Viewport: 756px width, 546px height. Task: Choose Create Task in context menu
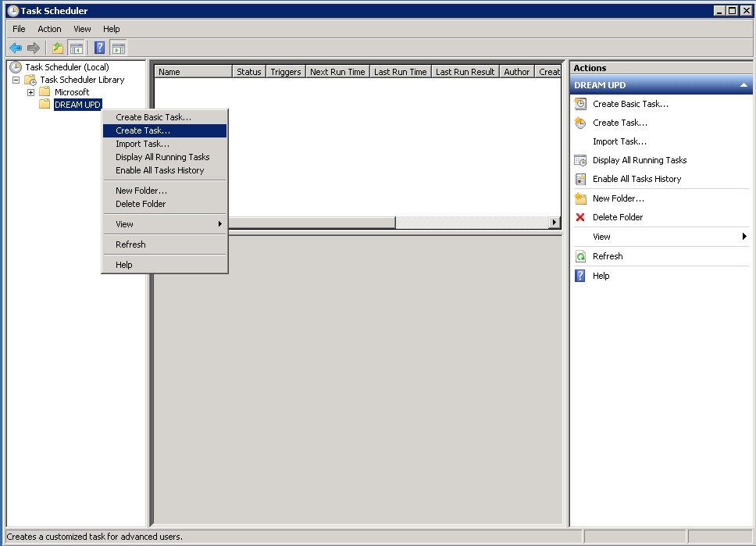[165, 130]
